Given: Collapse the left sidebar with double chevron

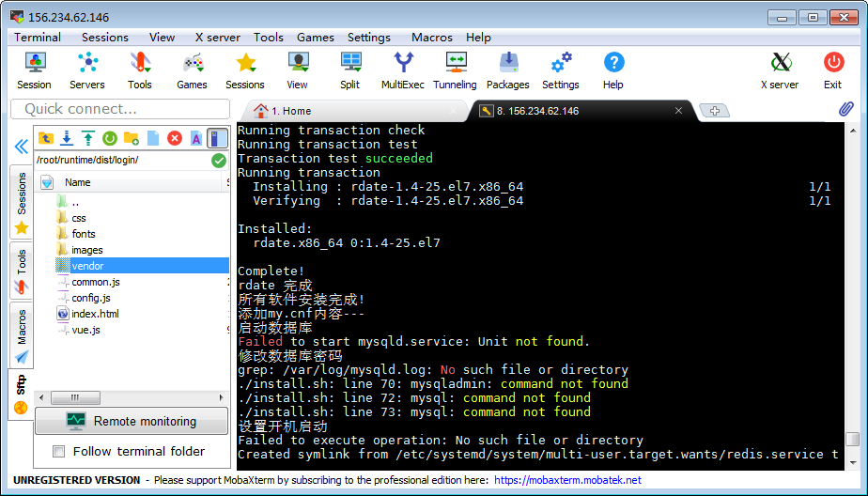Looking at the screenshot, I should click(x=21, y=147).
